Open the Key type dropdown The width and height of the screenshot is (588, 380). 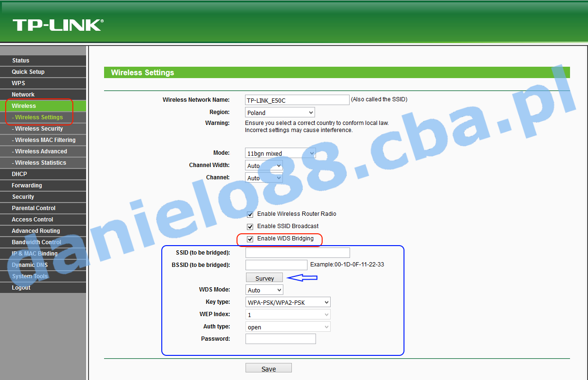pos(288,302)
